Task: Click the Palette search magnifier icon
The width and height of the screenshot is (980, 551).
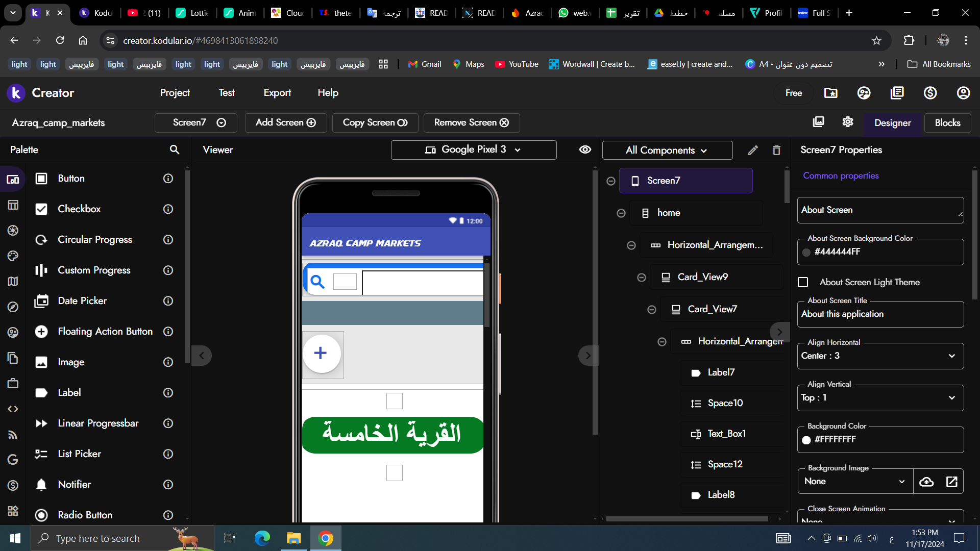Action: pyautogui.click(x=174, y=149)
